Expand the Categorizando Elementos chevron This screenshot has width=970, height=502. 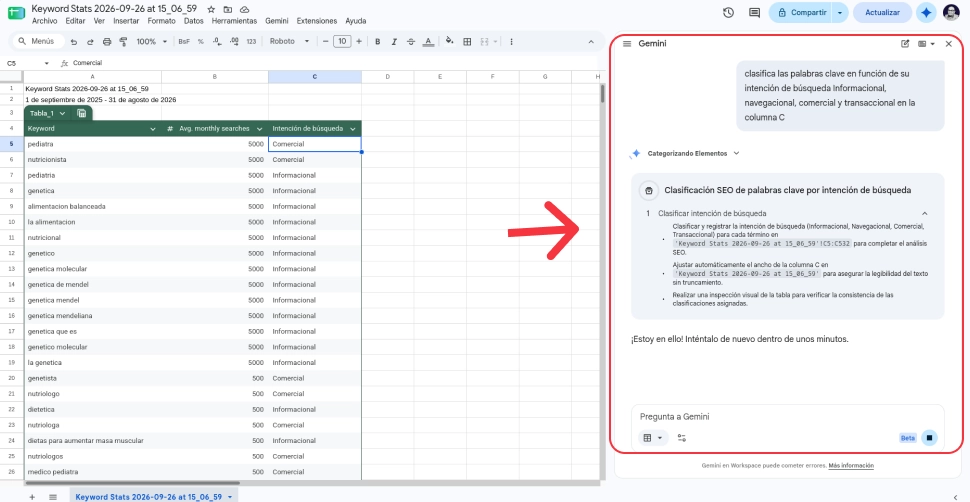tap(736, 153)
